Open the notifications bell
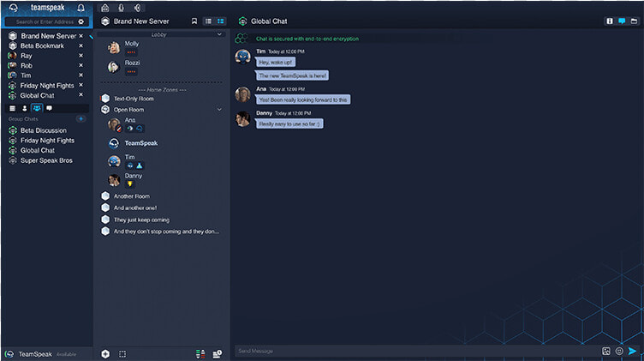644x361 pixels. click(x=80, y=8)
